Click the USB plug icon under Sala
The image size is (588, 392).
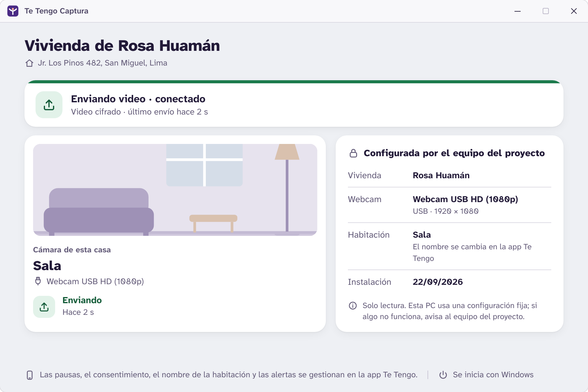point(38,281)
